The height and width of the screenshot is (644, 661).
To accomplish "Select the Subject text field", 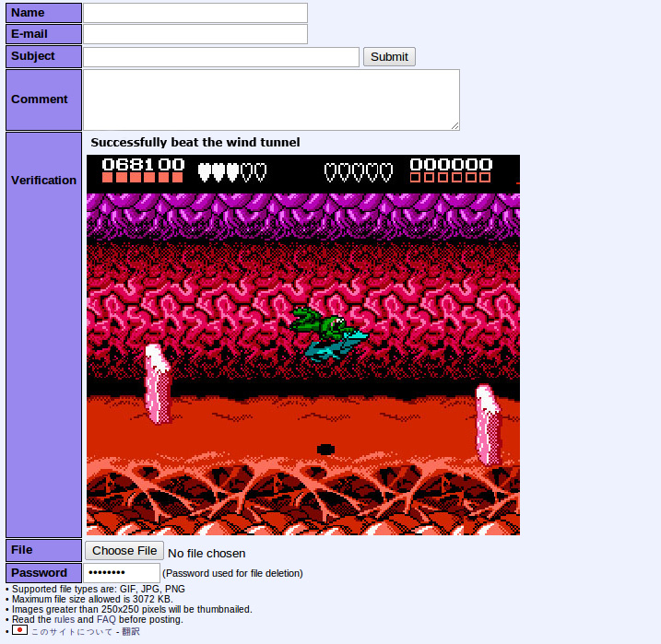I will (221, 57).
